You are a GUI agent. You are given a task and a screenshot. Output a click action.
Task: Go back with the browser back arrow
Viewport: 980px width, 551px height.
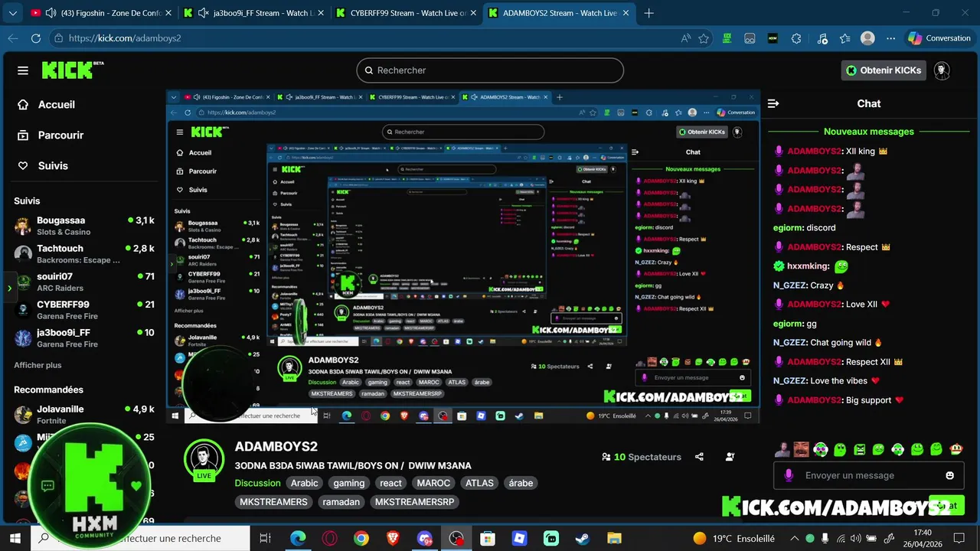pos(13,38)
